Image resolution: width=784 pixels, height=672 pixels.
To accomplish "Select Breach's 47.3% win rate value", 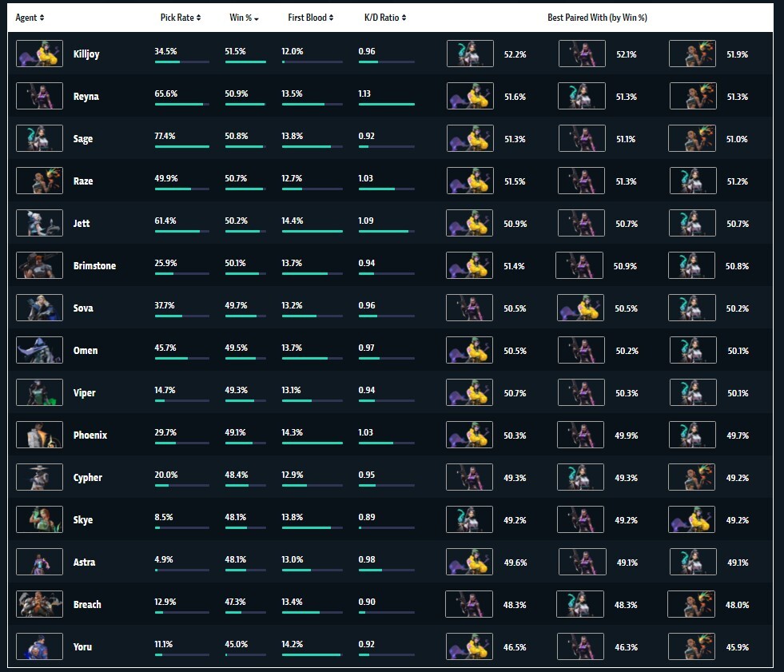I will (235, 602).
